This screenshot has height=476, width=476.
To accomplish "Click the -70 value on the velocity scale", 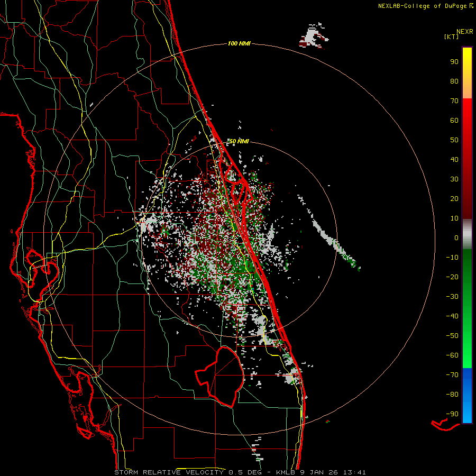I will click(x=452, y=375).
